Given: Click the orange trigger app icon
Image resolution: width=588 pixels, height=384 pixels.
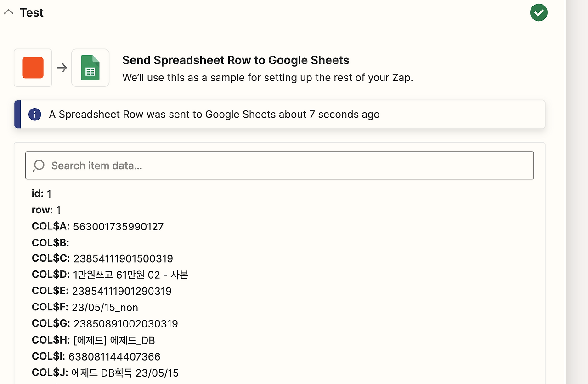Looking at the screenshot, I should click(33, 68).
